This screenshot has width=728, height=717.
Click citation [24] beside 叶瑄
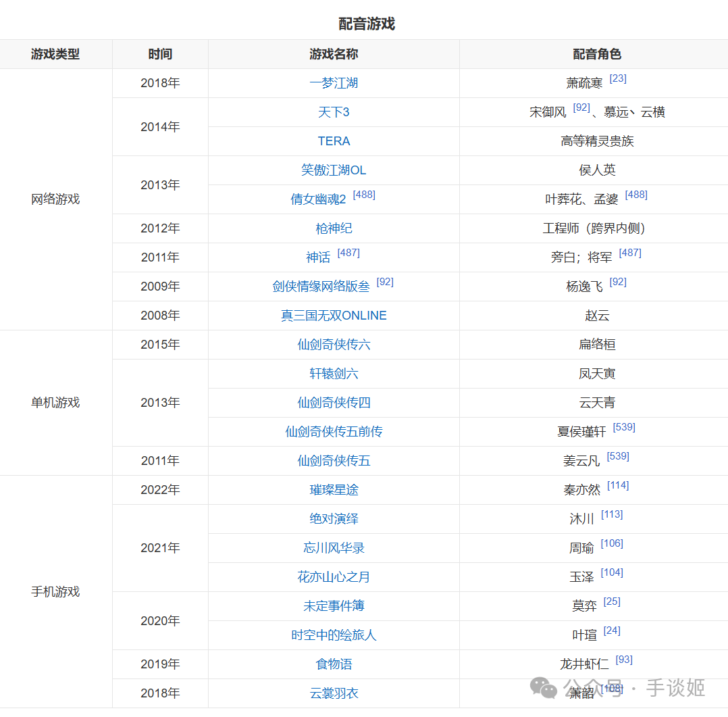(611, 631)
